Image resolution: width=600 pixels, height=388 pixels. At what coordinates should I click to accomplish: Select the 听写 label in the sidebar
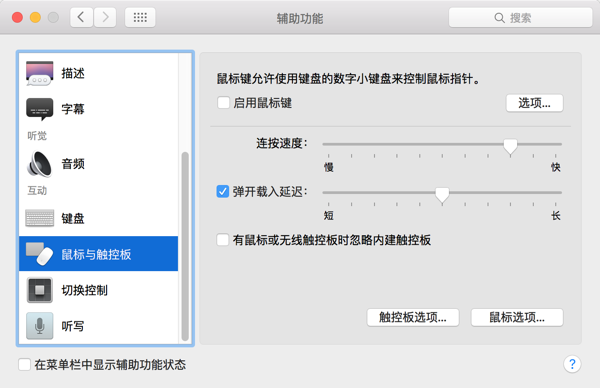click(x=73, y=326)
